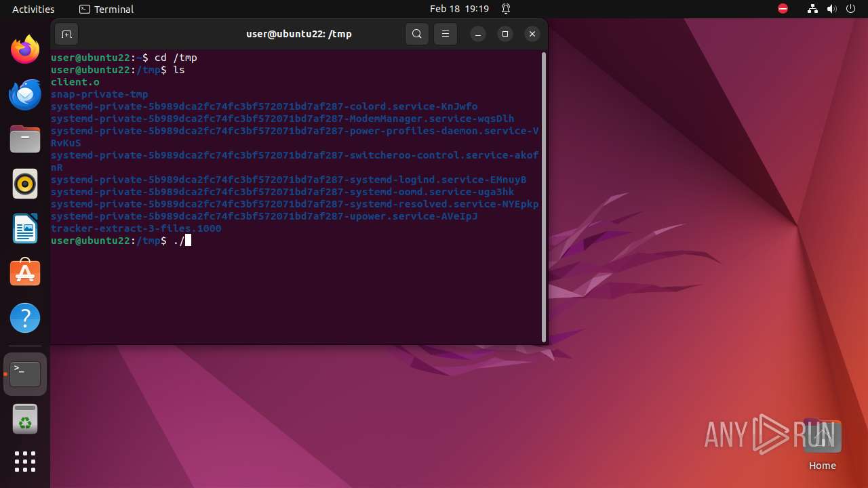This screenshot has height=488, width=868.
Task: Click the colord.service-KnJwfo directory line
Action: tap(264, 106)
